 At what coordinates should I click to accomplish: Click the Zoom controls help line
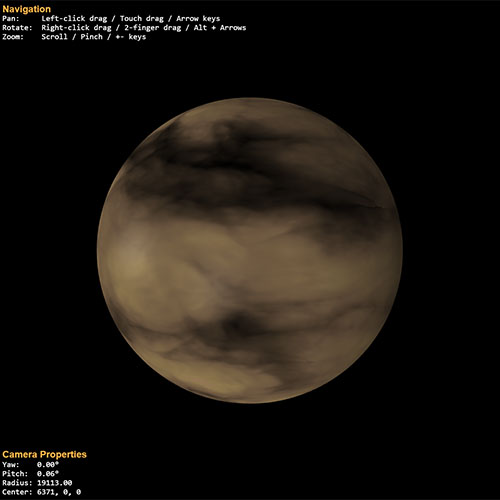click(x=74, y=37)
